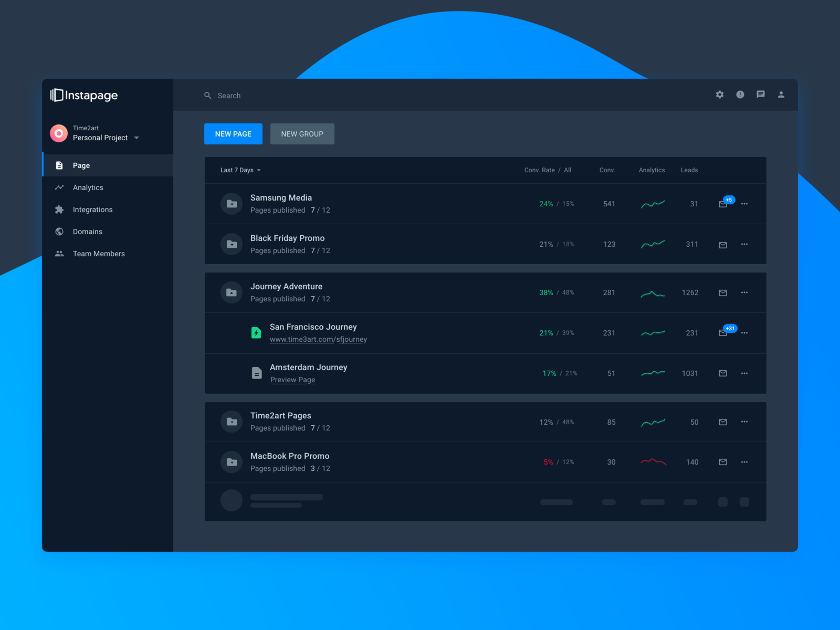Image resolution: width=840 pixels, height=630 pixels.
Task: View Journey Adventure analytics sparkline
Action: coord(653,293)
